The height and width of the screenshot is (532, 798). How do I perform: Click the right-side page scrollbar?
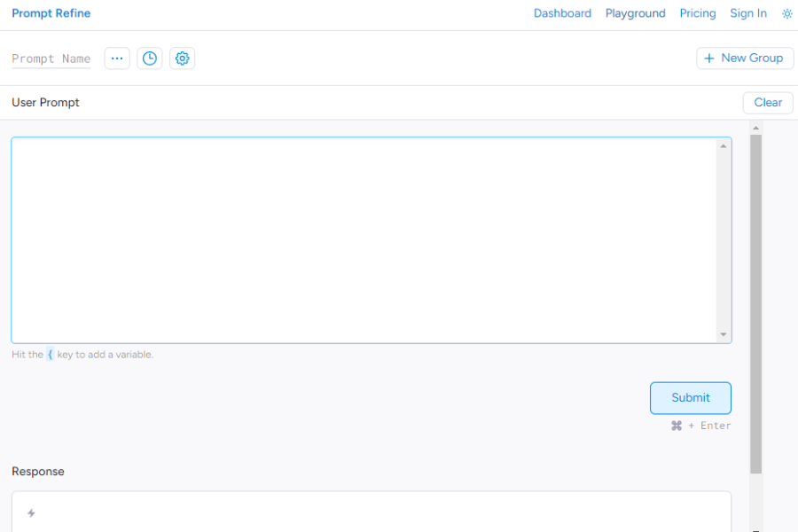point(755,293)
